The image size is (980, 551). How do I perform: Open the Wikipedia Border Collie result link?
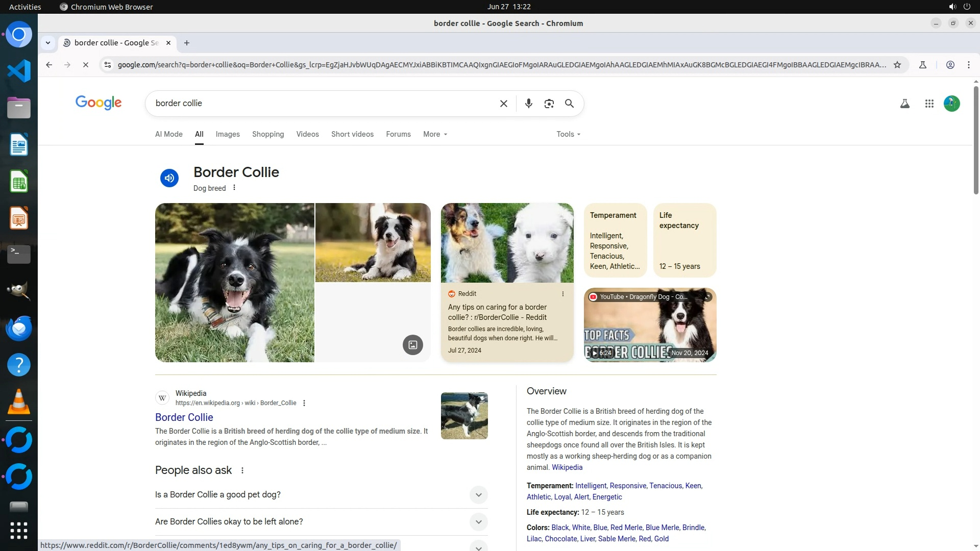point(184,417)
